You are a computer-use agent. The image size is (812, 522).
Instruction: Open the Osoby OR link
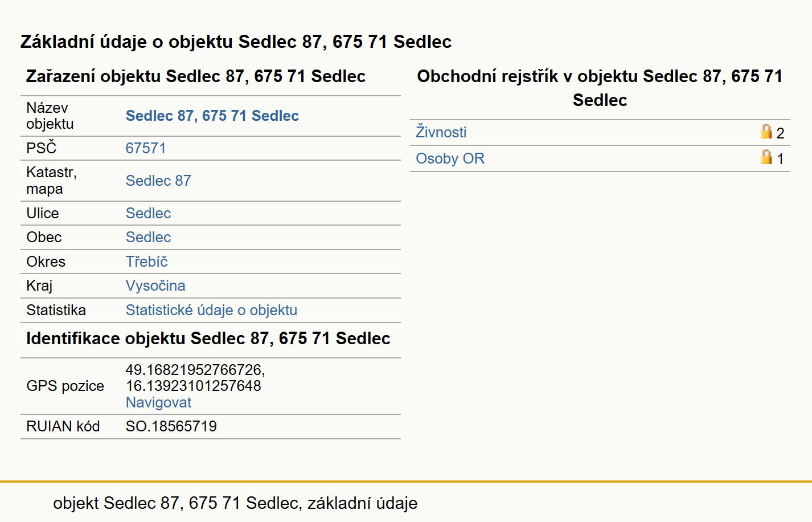coord(450,158)
